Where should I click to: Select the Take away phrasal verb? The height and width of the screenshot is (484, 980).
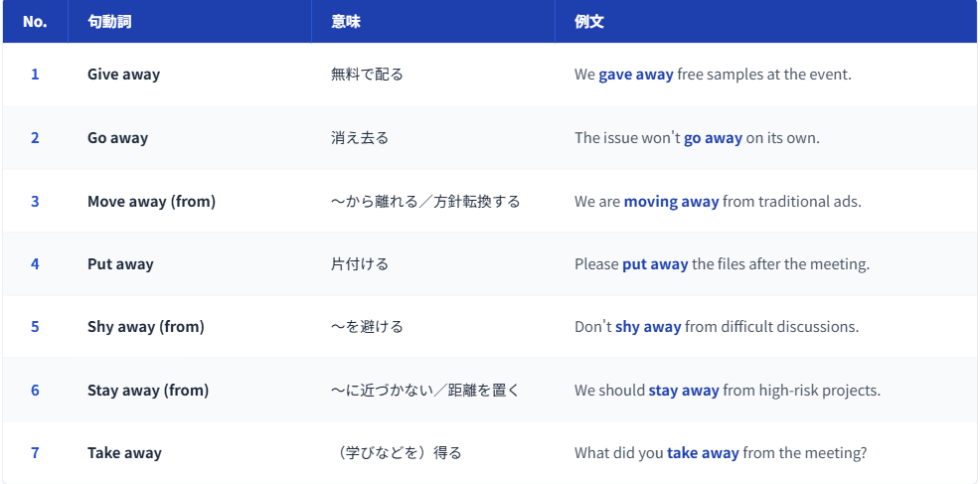click(x=124, y=453)
